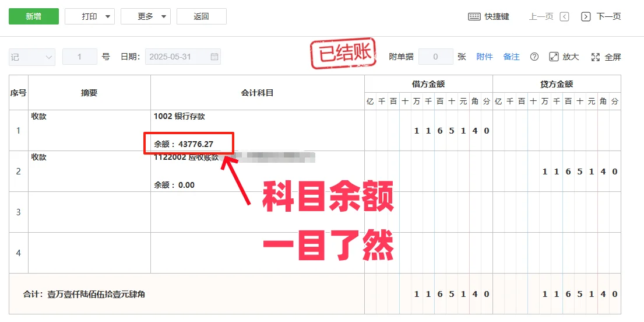The width and height of the screenshot is (644, 322).
Task: Open the 附件 link
Action: point(485,57)
